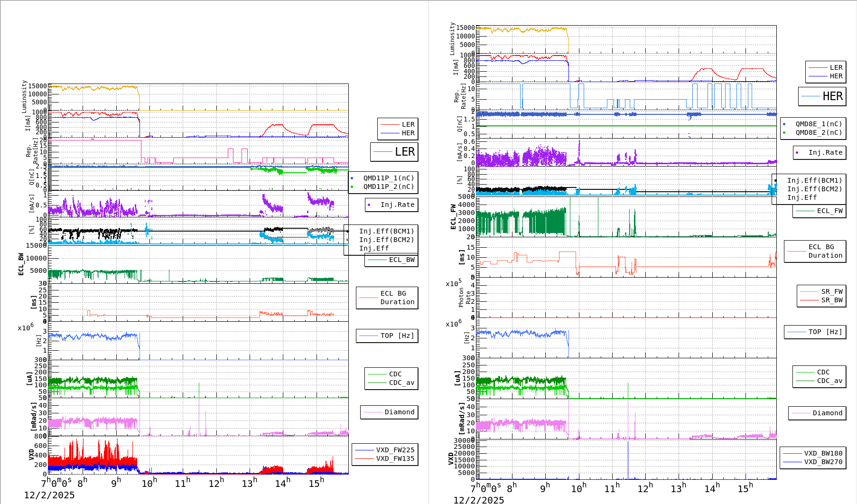Select the ECL_BW legend label
This screenshot has width=857, height=504.
pyautogui.click(x=401, y=260)
